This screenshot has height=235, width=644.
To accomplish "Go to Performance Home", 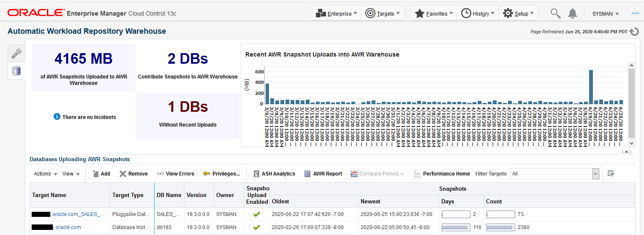I will click(442, 174).
